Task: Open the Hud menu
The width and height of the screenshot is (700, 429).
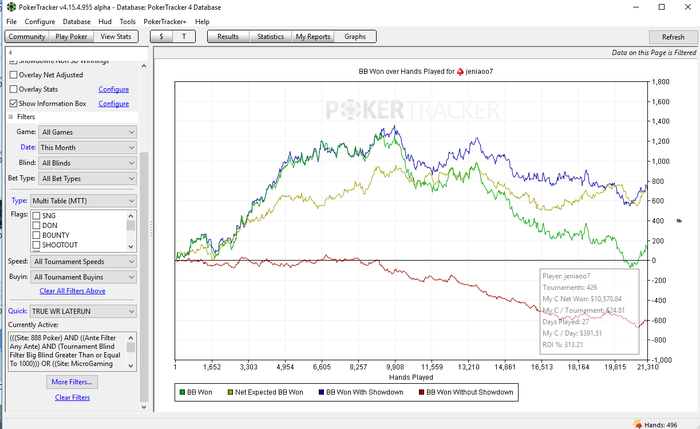Action: click(x=105, y=21)
